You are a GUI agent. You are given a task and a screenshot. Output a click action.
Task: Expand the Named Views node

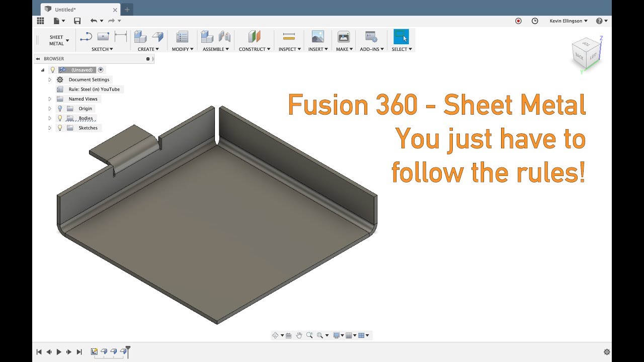point(50,99)
